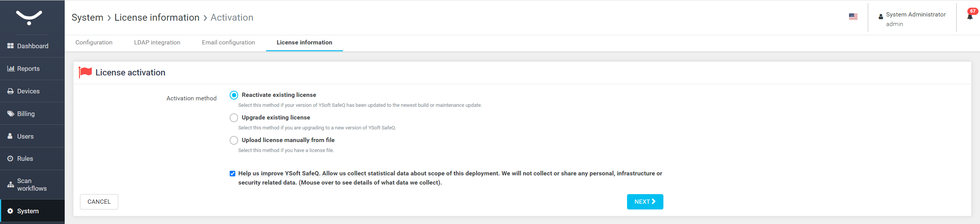Open the Billing section
The height and width of the screenshot is (224, 980).
(x=26, y=114)
